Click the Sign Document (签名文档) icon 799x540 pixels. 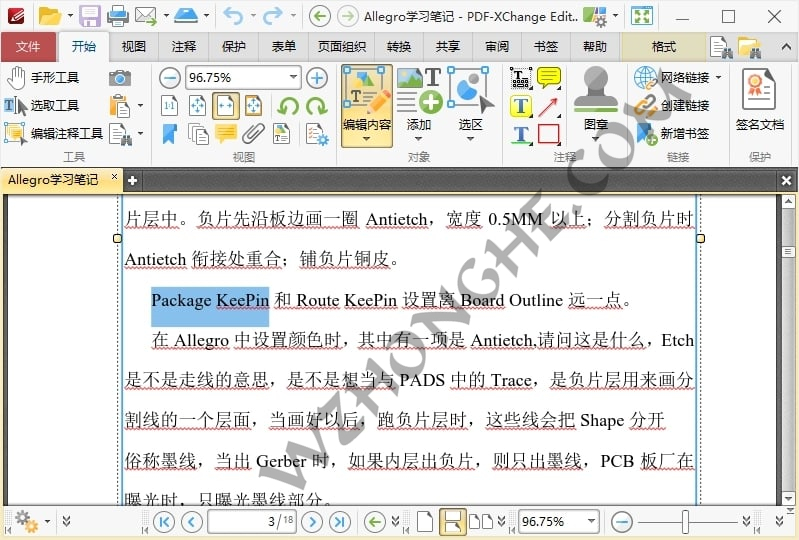click(759, 100)
